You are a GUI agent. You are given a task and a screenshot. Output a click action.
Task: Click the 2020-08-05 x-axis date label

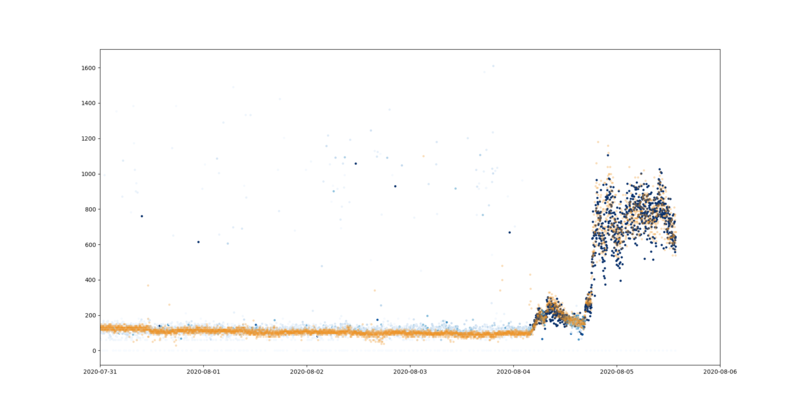pyautogui.click(x=617, y=372)
